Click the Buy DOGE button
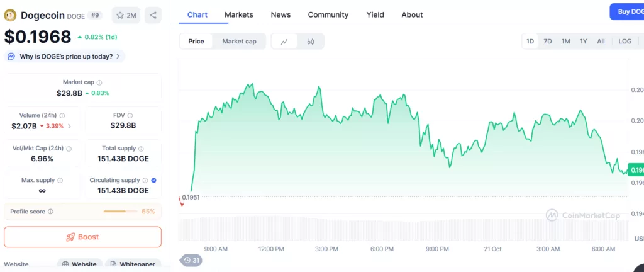 click(626, 11)
